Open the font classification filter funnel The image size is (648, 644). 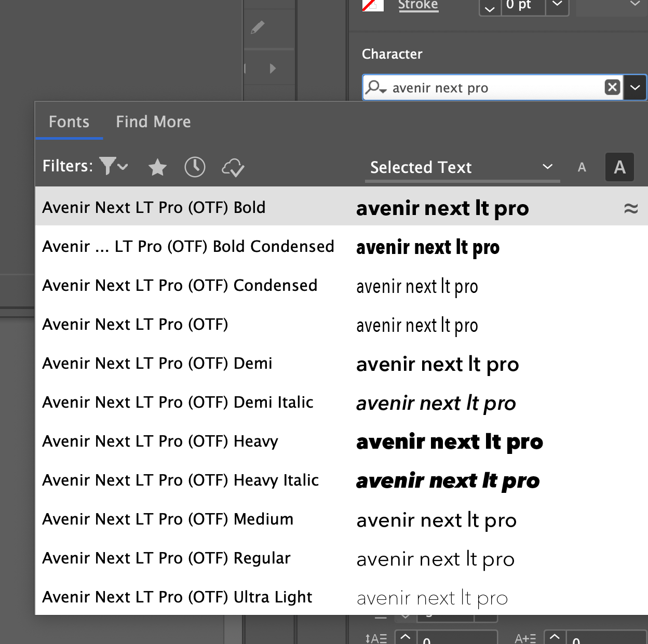click(x=107, y=166)
